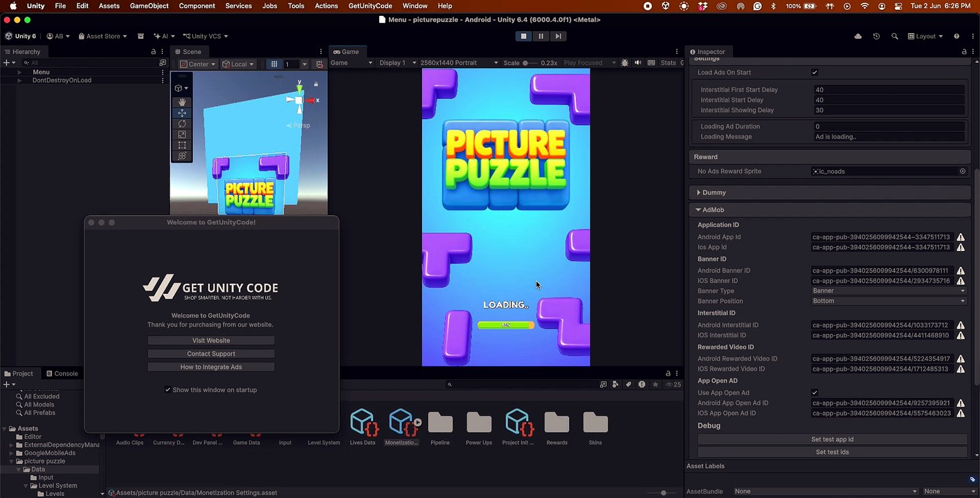Open the Local handle rotation dropdown
This screenshot has height=498, width=980.
[238, 64]
